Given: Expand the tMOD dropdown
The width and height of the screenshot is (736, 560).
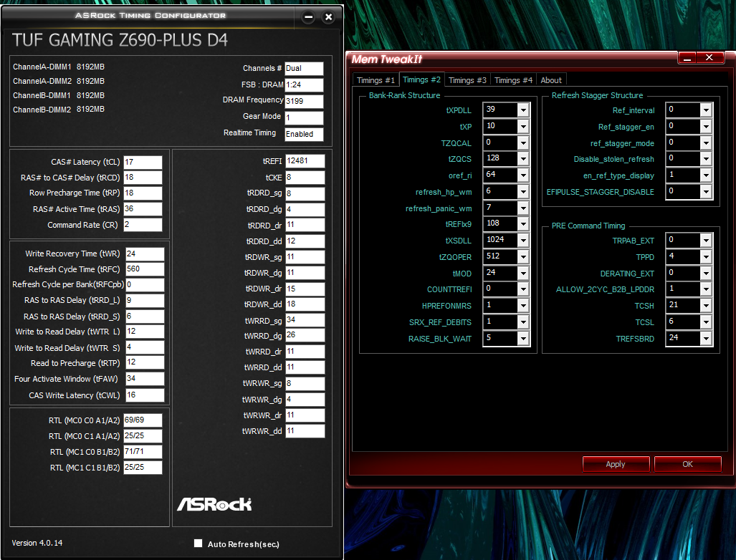Looking at the screenshot, I should tap(523, 273).
